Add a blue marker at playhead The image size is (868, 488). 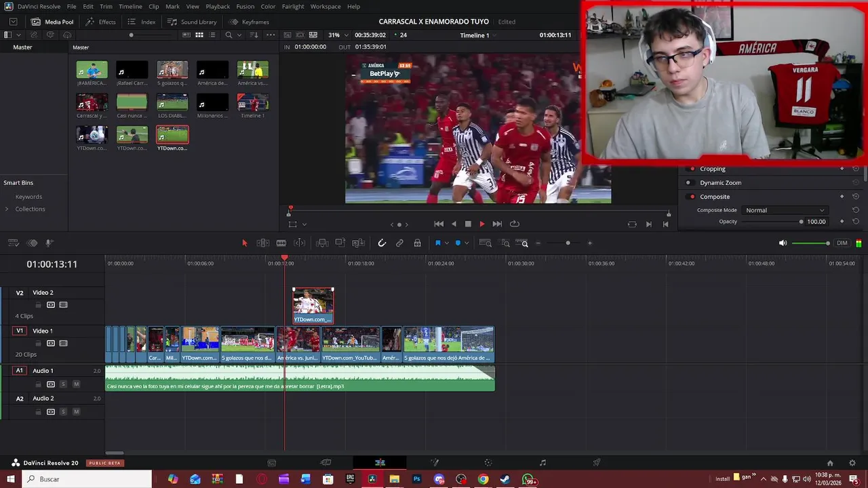click(458, 243)
